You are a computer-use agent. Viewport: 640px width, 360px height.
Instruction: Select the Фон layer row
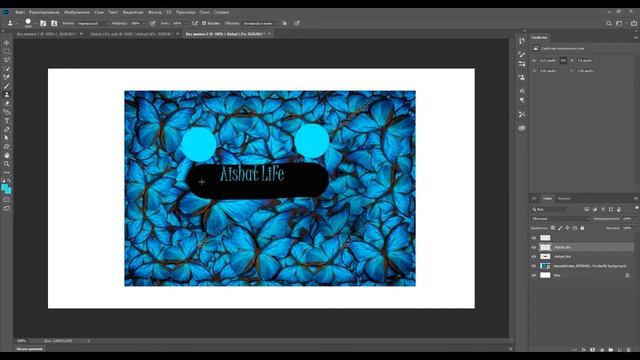[x=582, y=276]
